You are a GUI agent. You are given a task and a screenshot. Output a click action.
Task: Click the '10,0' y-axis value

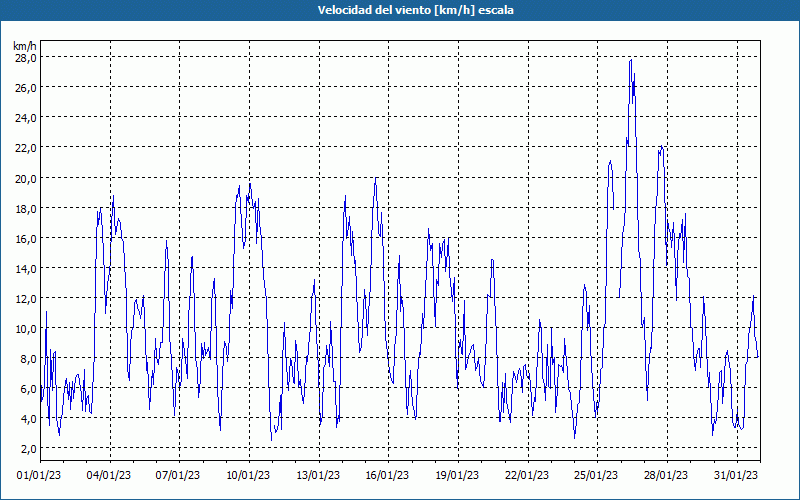pyautogui.click(x=26, y=328)
